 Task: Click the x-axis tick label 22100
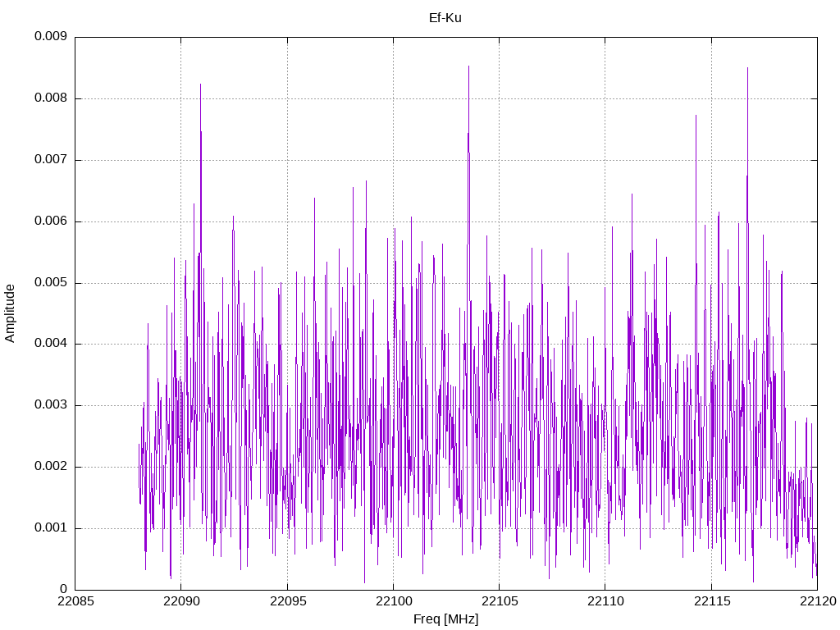click(394, 601)
